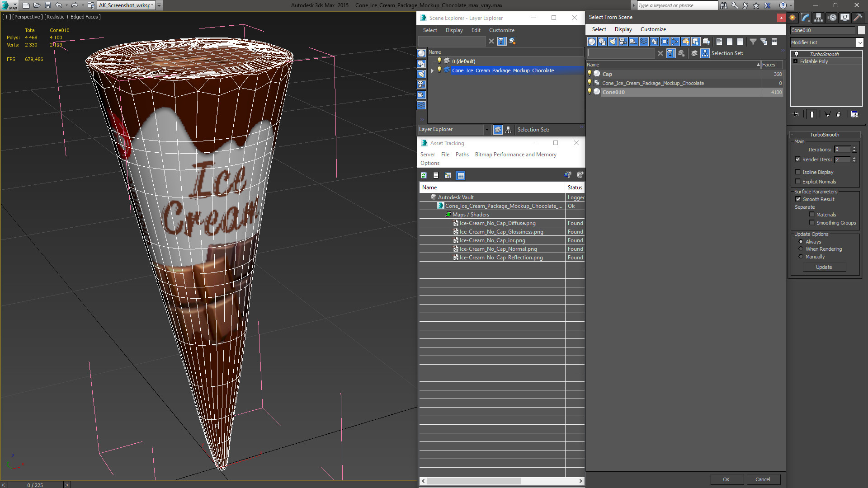Toggle the filter lock in Scene Explorer search bar
Viewport: 868px width, 488px height.
click(x=501, y=41)
